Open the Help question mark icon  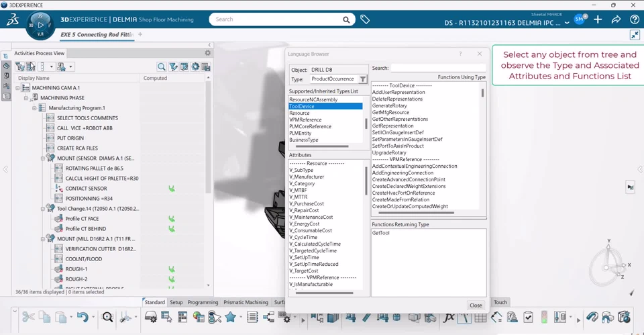(634, 19)
